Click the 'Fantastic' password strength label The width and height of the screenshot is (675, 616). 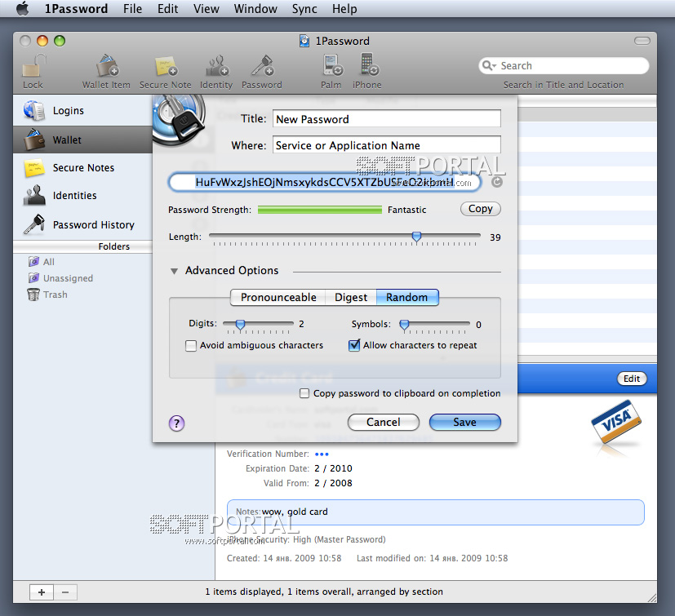[406, 210]
